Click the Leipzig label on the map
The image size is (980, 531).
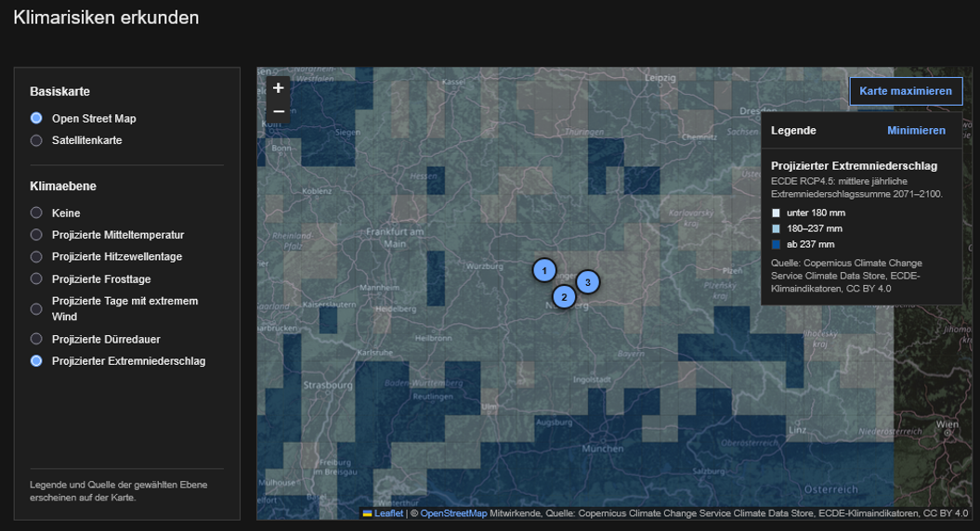coord(660,78)
